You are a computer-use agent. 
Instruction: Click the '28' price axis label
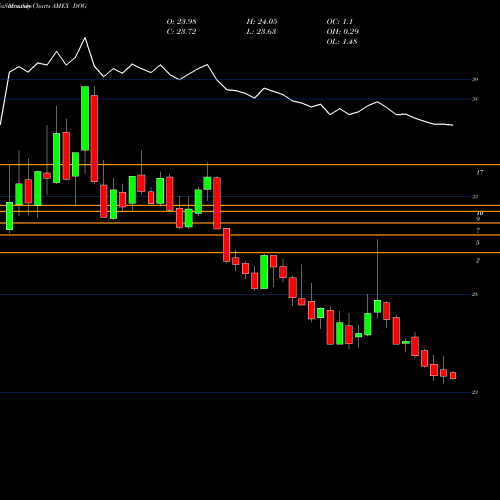(475, 294)
